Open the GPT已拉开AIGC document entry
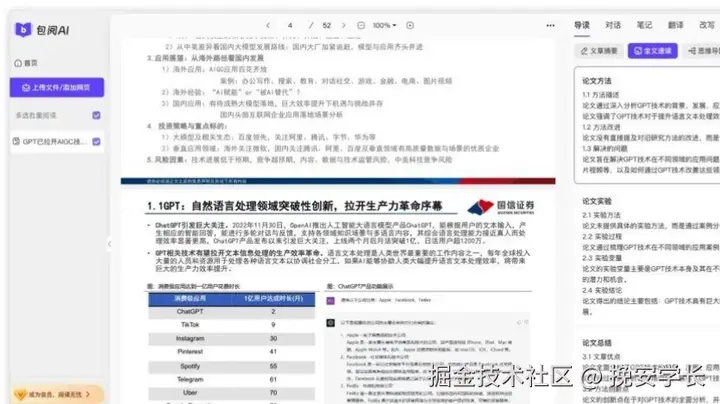Image resolution: width=720 pixels, height=404 pixels. coord(57,141)
